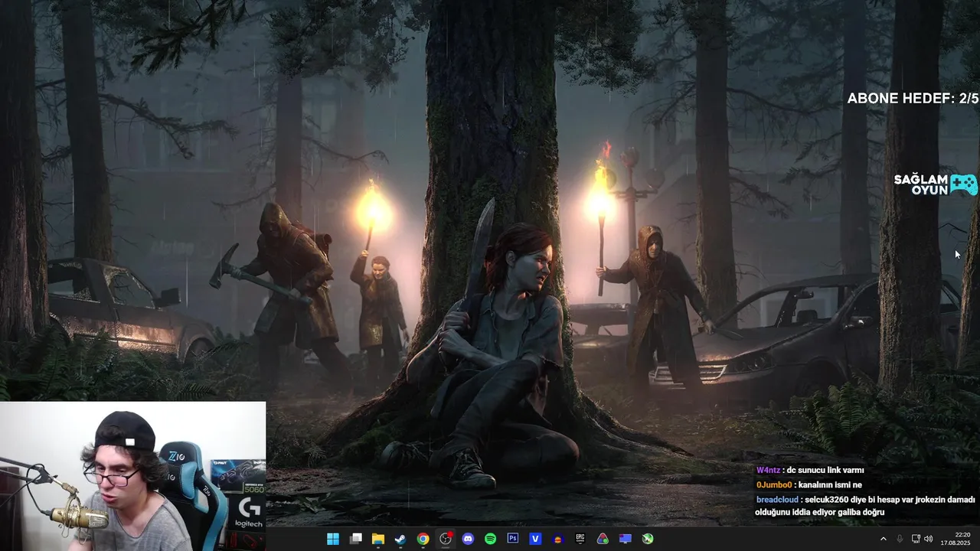Open Google Chrome from the taskbar
The height and width of the screenshot is (551, 980).
tap(423, 539)
